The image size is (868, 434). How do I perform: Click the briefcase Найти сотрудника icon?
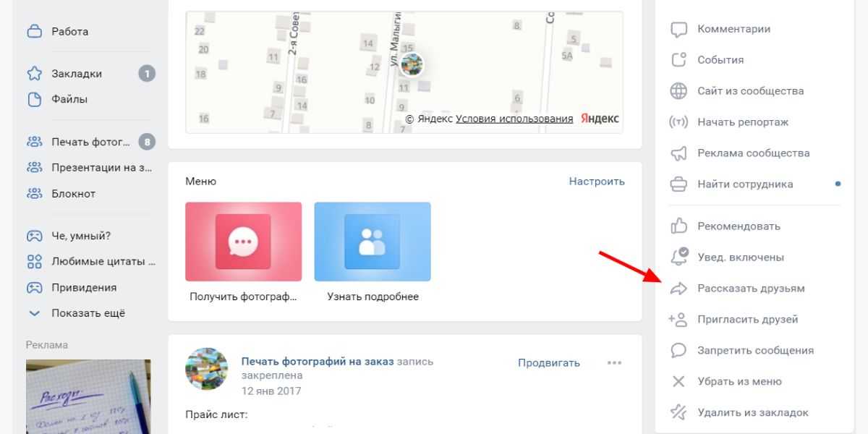pyautogui.click(x=678, y=184)
